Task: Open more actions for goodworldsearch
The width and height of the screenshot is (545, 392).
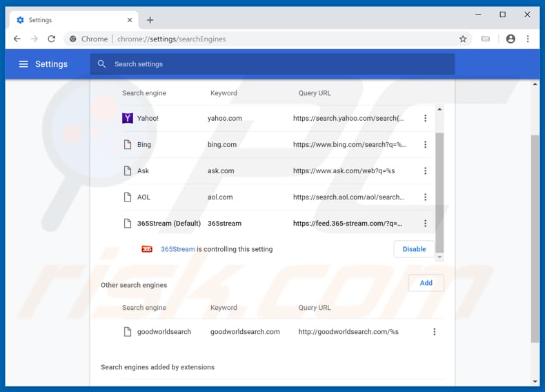Action: (434, 332)
